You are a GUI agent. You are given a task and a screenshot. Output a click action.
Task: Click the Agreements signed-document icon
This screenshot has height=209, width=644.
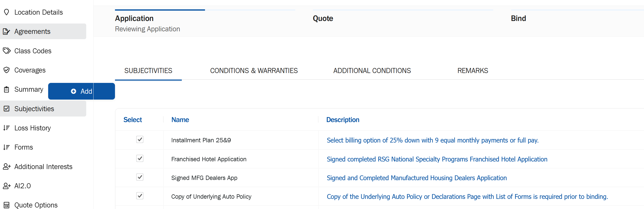(7, 32)
